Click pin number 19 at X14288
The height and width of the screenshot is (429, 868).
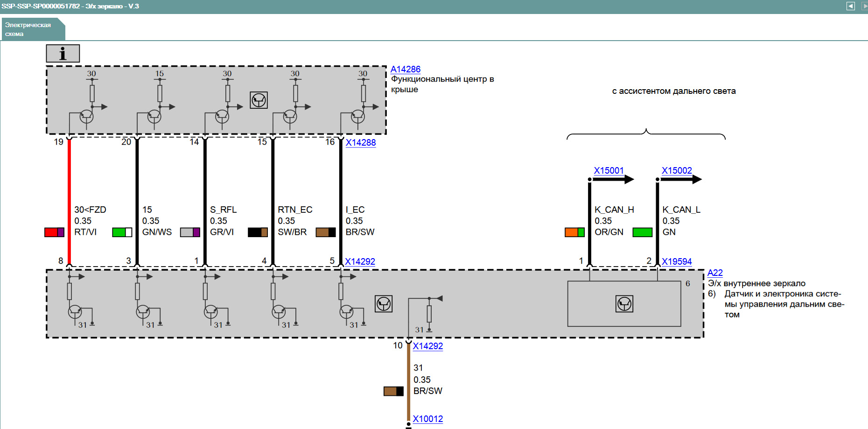tap(58, 141)
